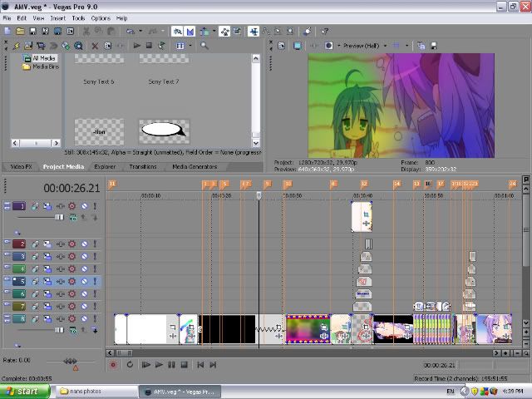Save snapshot to file in preview window
The width and height of the screenshot is (532, 399).
[x=434, y=46]
